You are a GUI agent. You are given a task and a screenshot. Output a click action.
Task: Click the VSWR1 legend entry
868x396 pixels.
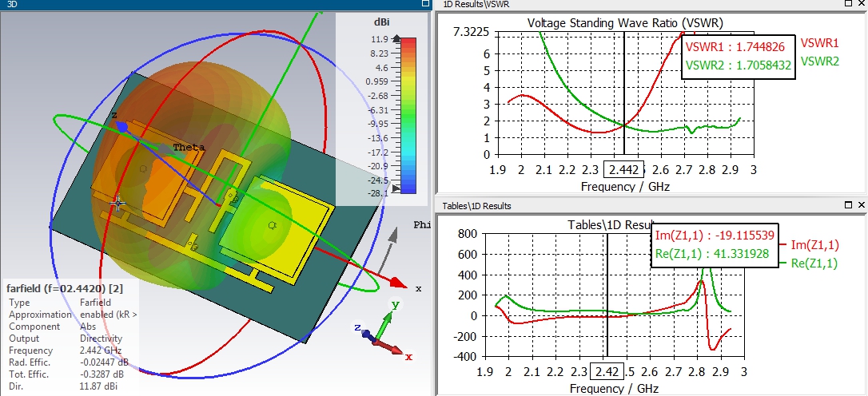pyautogui.click(x=820, y=43)
